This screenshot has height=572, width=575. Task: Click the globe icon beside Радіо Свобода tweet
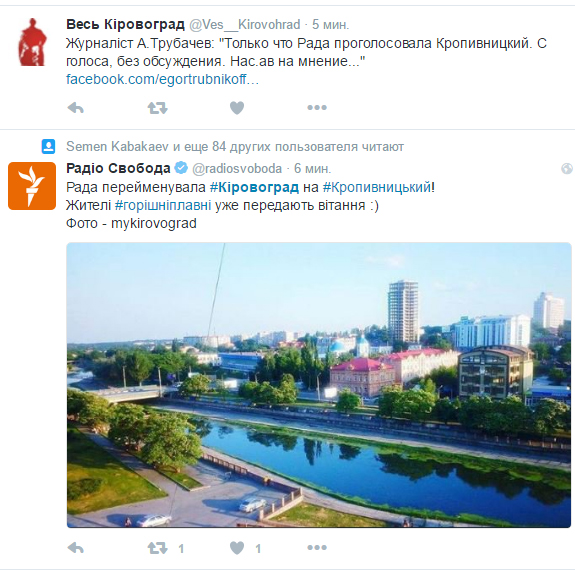pos(567,168)
